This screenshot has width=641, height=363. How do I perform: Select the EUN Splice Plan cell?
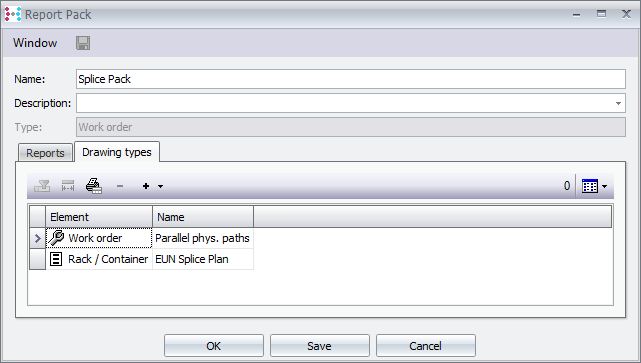(x=203, y=259)
